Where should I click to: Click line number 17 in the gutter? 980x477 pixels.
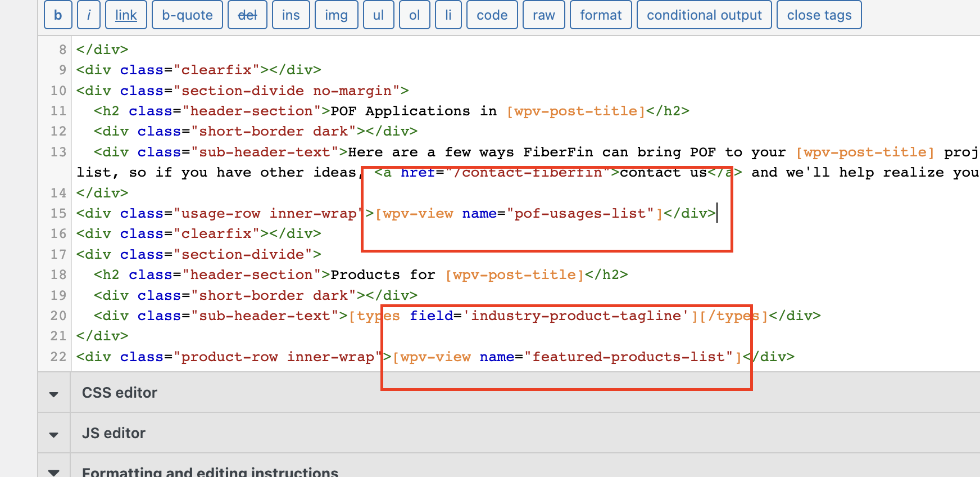(x=58, y=255)
